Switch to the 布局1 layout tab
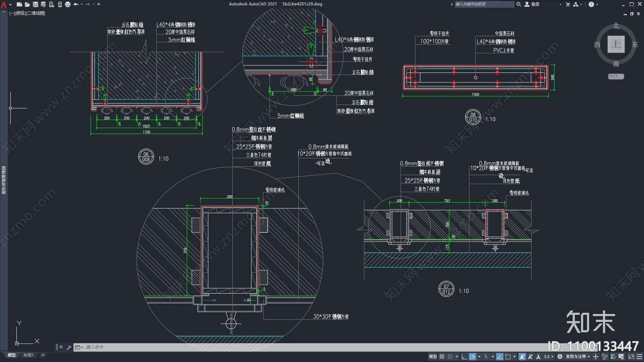 pos(28,355)
